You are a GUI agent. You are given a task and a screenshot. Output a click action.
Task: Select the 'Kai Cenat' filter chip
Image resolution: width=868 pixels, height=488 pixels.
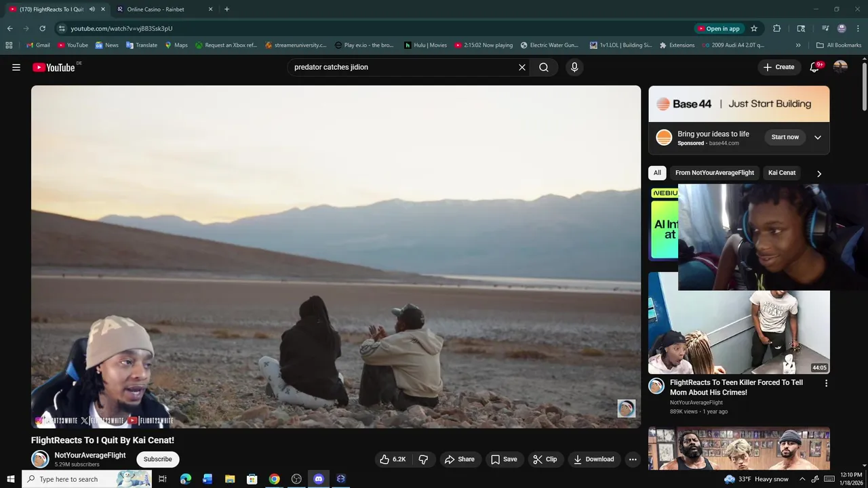click(782, 173)
